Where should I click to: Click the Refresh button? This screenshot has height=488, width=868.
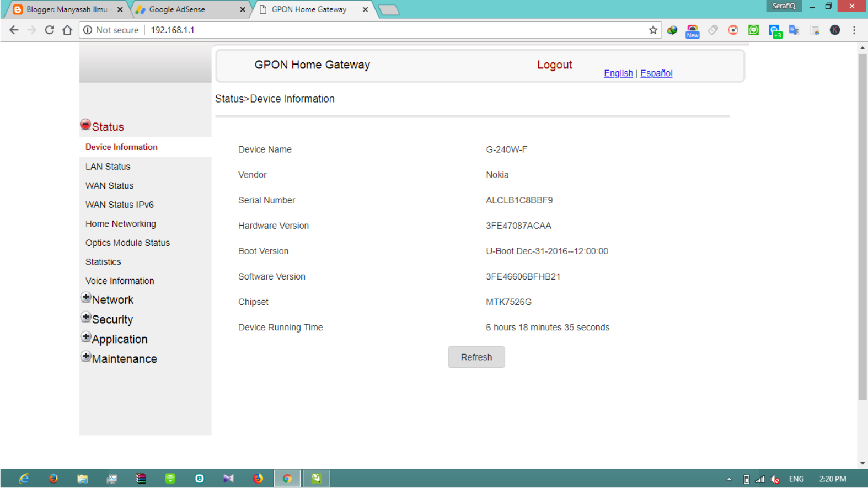pos(476,357)
